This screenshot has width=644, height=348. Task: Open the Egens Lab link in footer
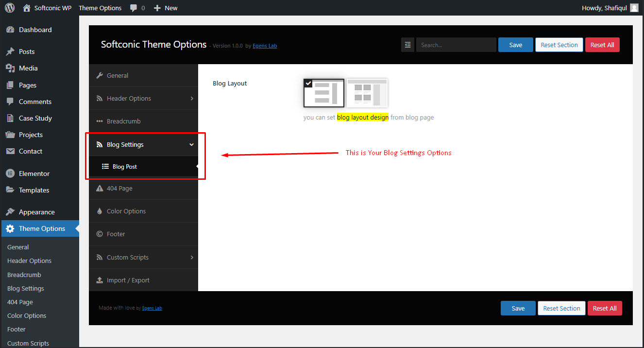point(152,308)
